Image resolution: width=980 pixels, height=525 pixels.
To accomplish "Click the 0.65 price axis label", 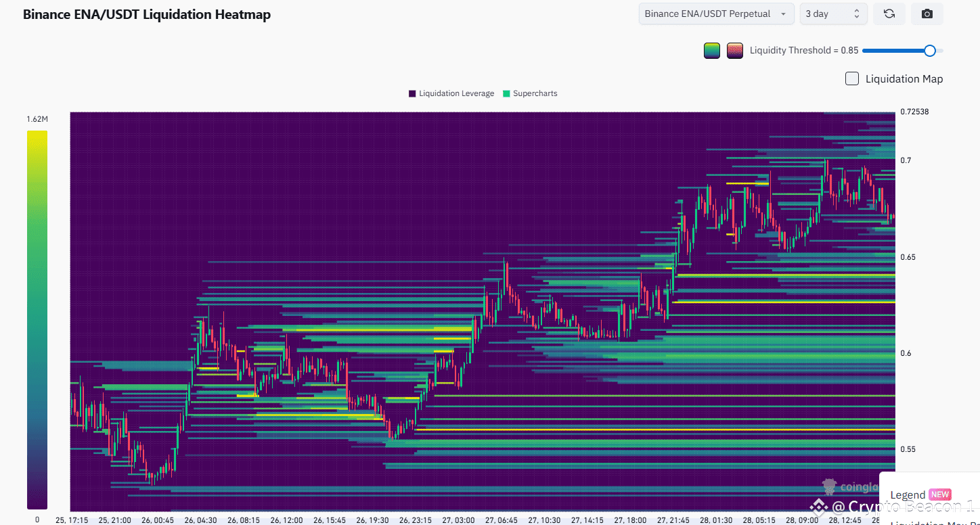I will 908,257.
